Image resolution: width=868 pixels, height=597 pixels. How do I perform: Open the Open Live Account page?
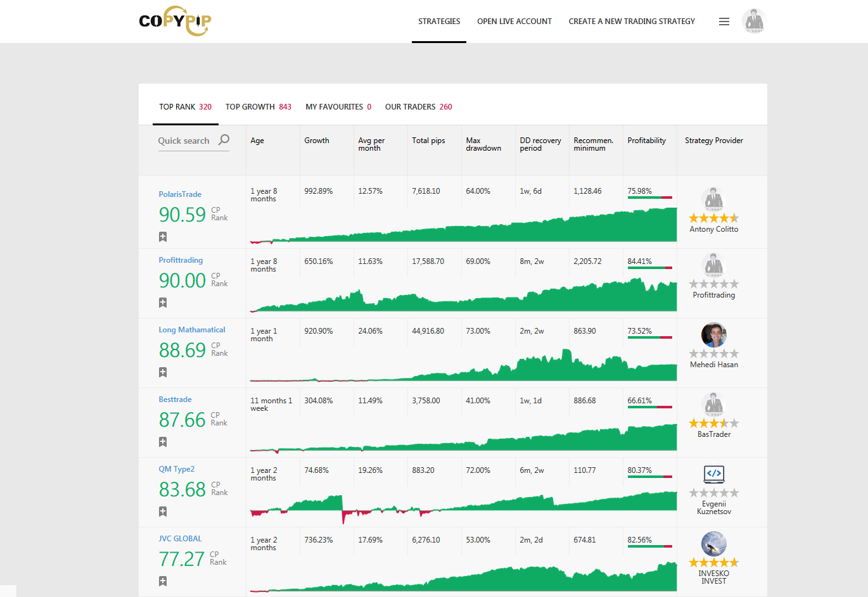[x=514, y=22]
